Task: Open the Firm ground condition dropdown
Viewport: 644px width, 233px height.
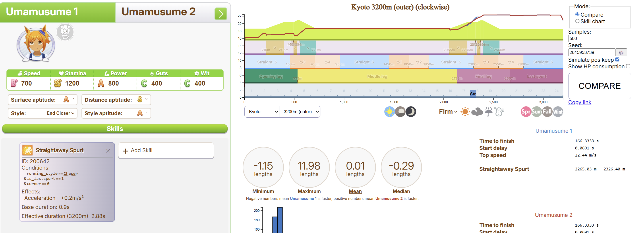Action: coord(448,112)
